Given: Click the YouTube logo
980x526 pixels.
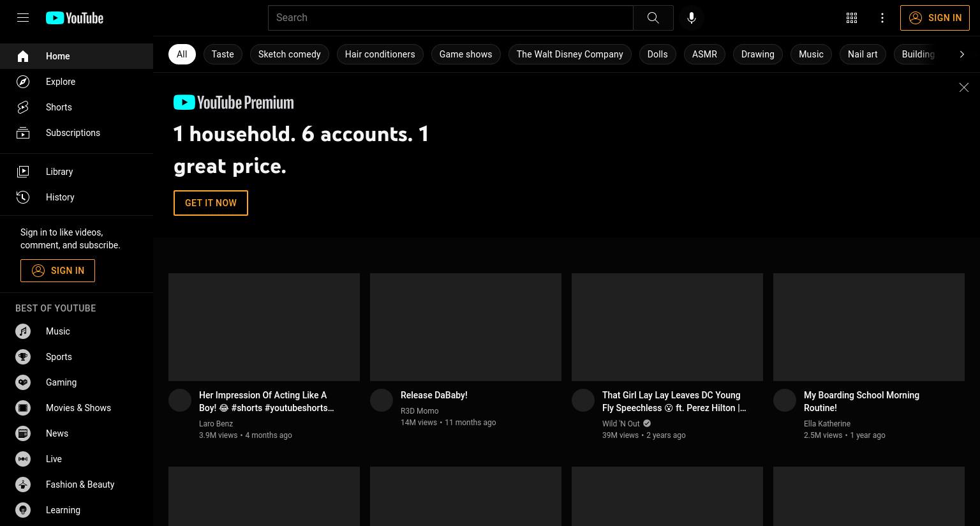Looking at the screenshot, I should [x=75, y=18].
